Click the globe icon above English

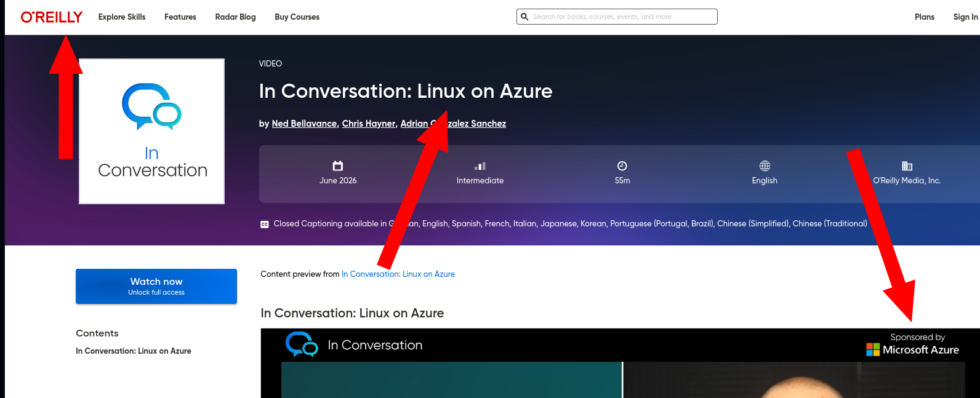point(765,165)
